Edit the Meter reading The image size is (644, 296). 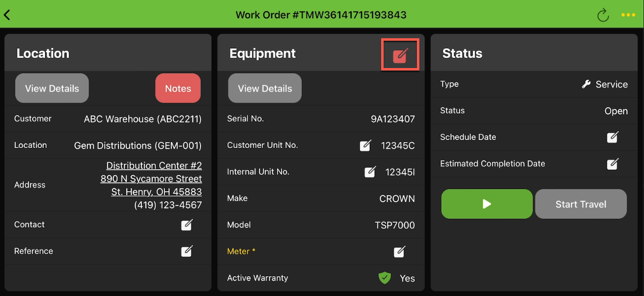(400, 251)
